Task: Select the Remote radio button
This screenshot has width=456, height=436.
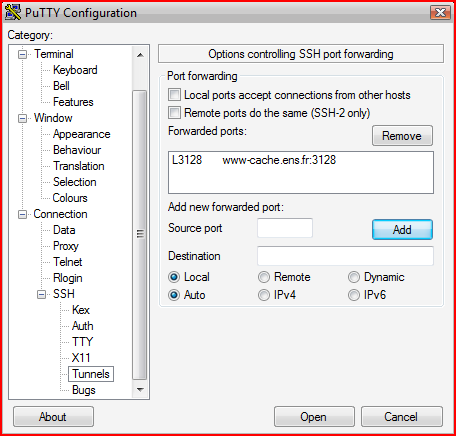Action: click(264, 277)
